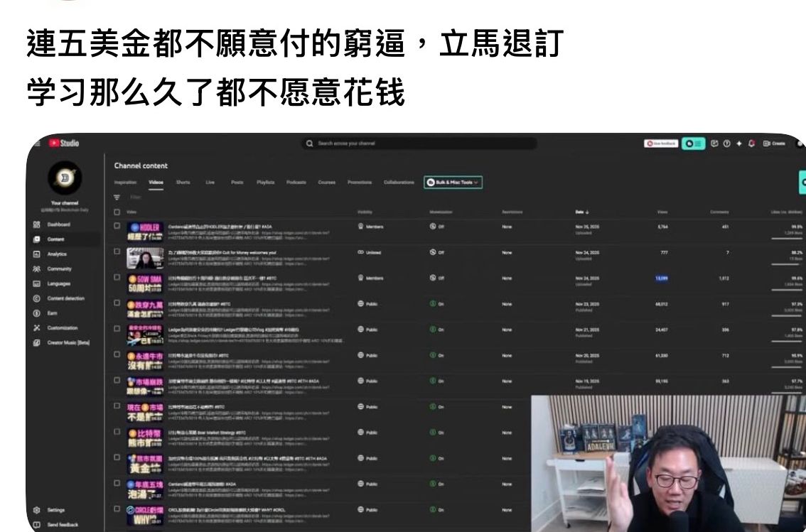Open Settings gear in sidebar
This screenshot has width=806, height=532.
pyautogui.click(x=36, y=509)
